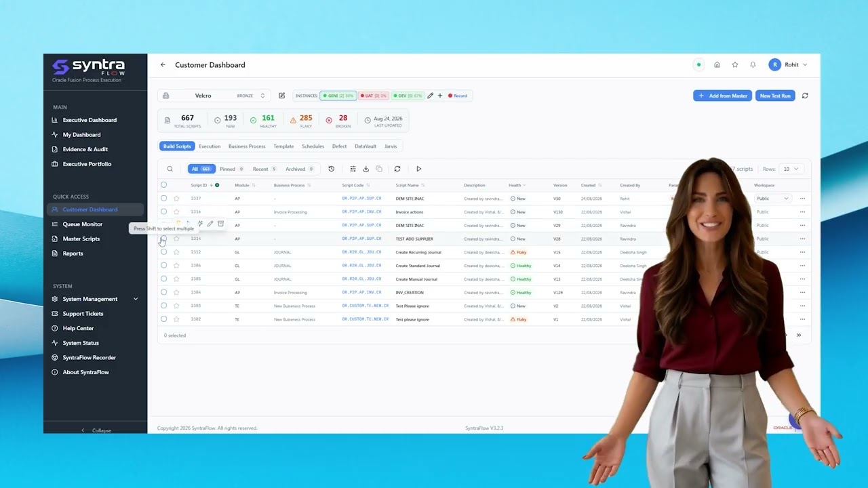
Task: Switch to the Execution tab
Action: (x=210, y=146)
